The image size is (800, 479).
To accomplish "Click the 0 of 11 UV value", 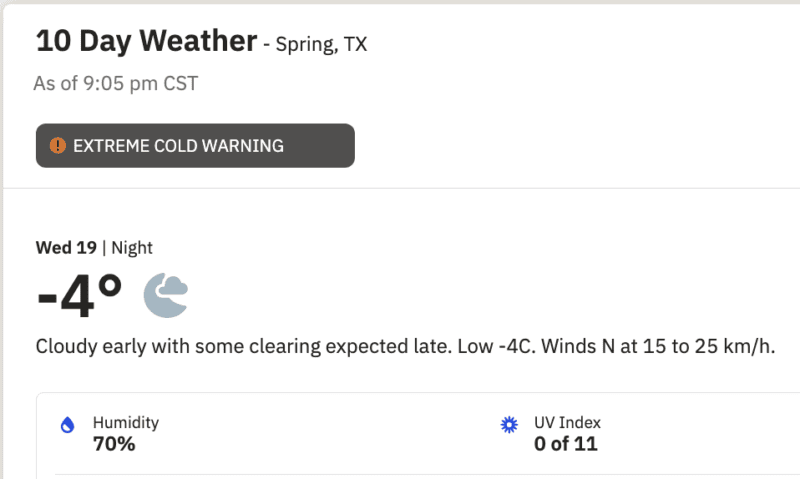I will (566, 444).
